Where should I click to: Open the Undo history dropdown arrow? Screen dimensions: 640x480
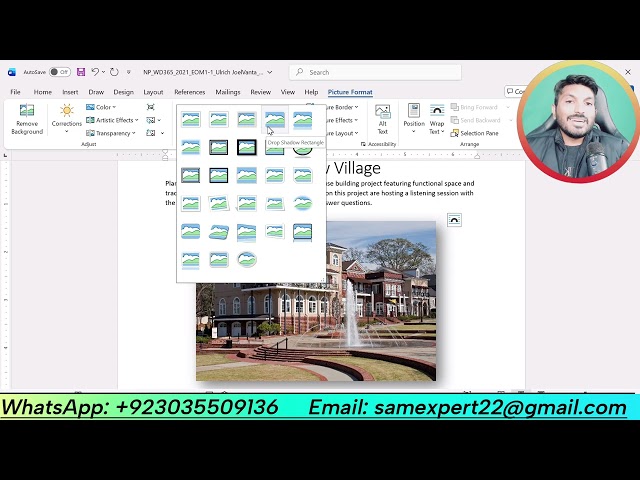tap(103, 72)
